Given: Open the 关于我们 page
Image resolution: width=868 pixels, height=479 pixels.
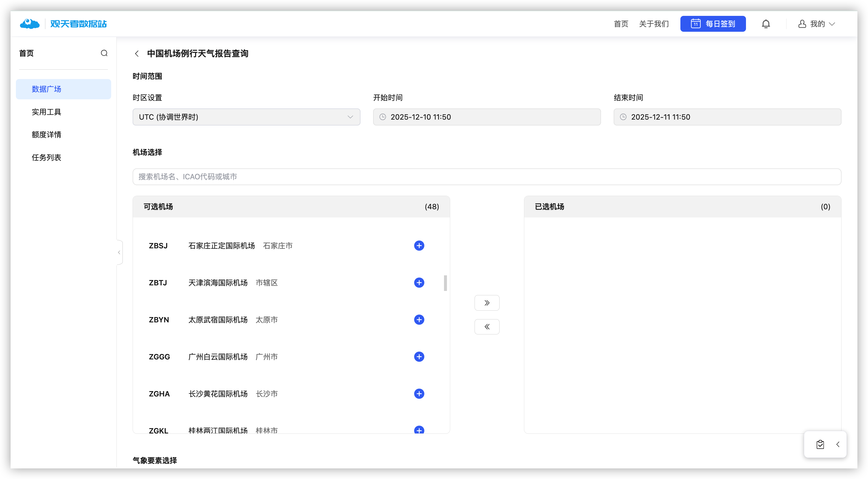Looking at the screenshot, I should tap(654, 24).
